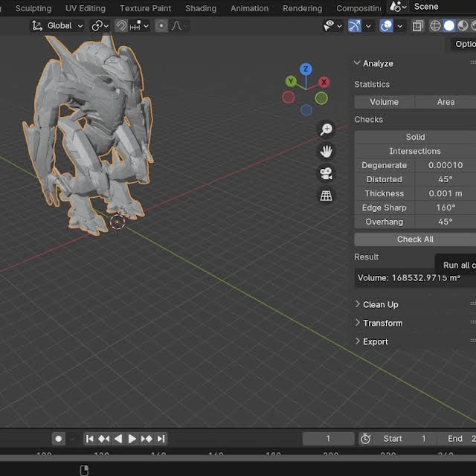The width and height of the screenshot is (476, 476).
Task: Run the Intersections check
Action: [415, 151]
